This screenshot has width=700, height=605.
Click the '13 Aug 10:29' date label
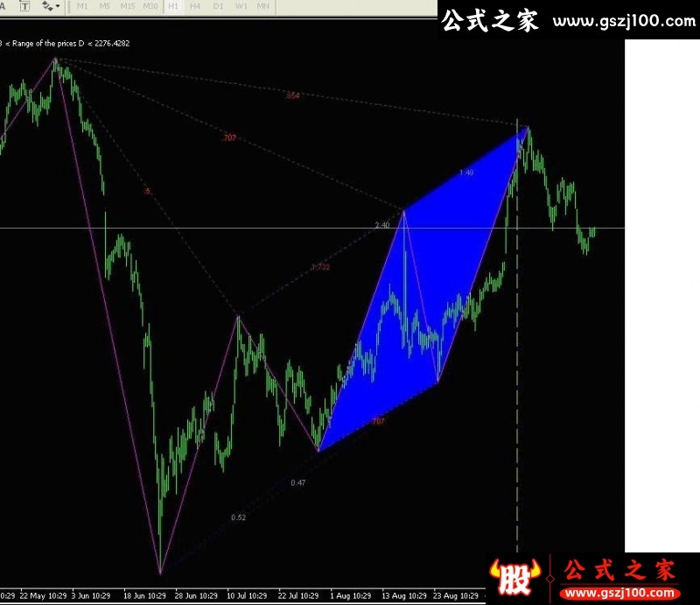pos(404,595)
